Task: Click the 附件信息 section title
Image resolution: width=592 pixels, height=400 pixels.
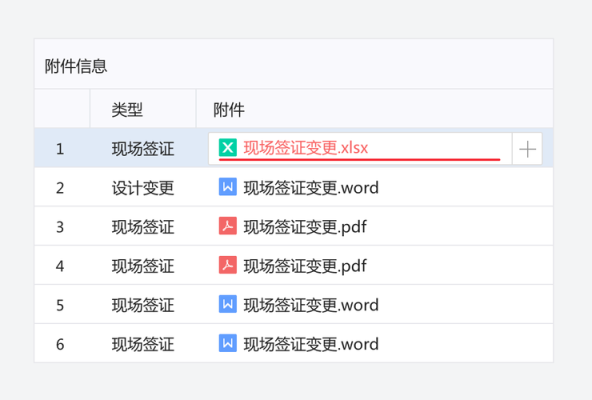Action: (x=76, y=66)
